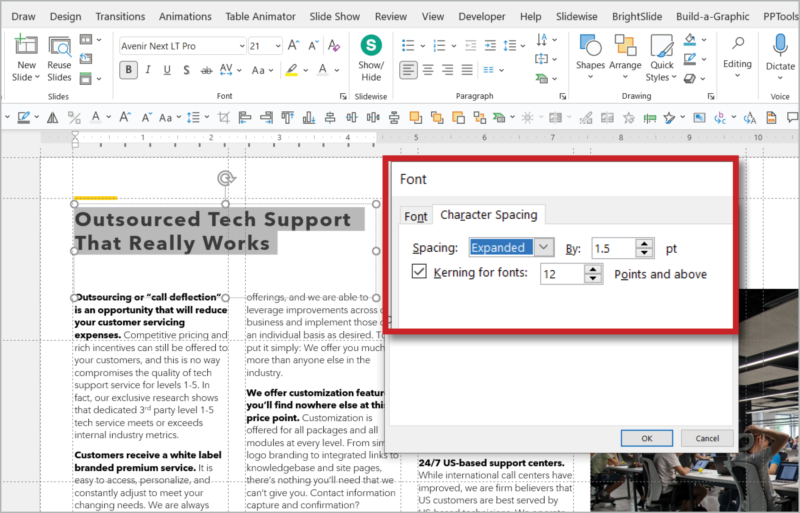
Task: Open the Table Animator tab
Action: [x=260, y=16]
